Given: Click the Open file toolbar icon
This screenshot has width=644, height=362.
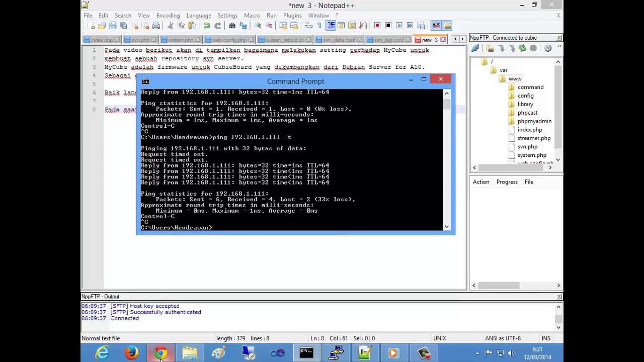Looking at the screenshot, I should click(102, 26).
